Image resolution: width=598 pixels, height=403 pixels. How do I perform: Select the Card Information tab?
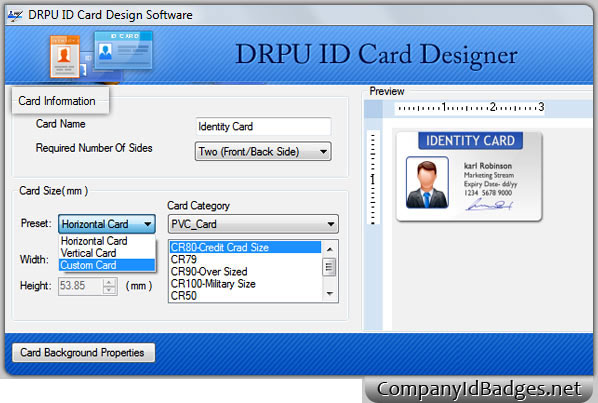[60, 101]
